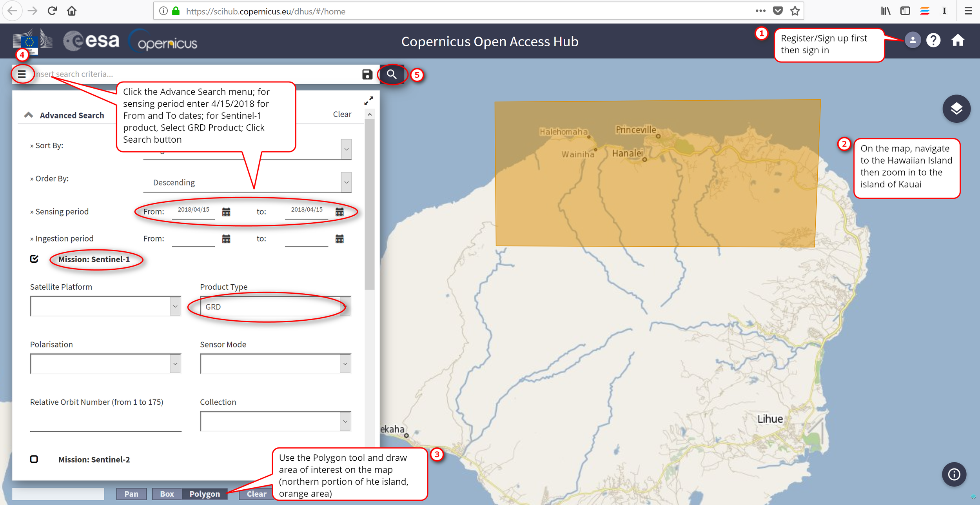This screenshot has width=980, height=505.
Task: Open the Collection dropdown
Action: pyautogui.click(x=276, y=421)
